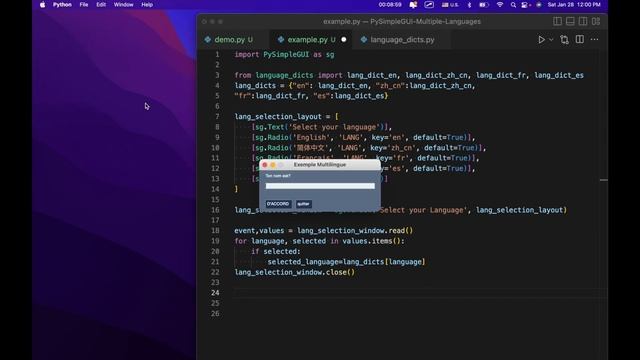
Task: Open the notification bell icon in the menu bar
Action: pyautogui.click(x=413, y=5)
